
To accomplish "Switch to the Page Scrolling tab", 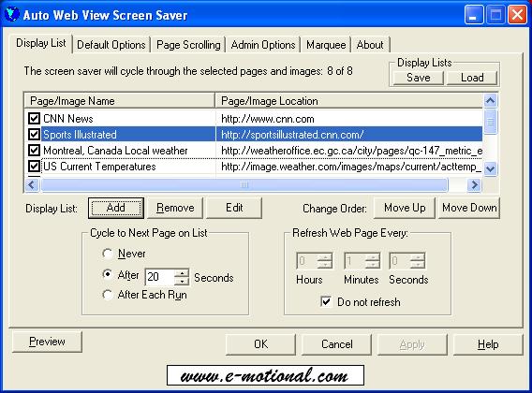I will point(188,45).
